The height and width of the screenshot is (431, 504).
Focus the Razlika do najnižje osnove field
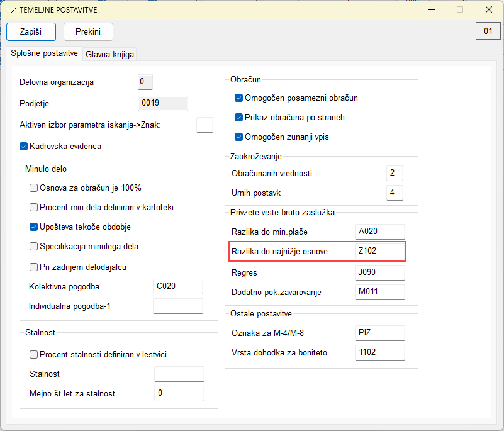[x=380, y=251]
